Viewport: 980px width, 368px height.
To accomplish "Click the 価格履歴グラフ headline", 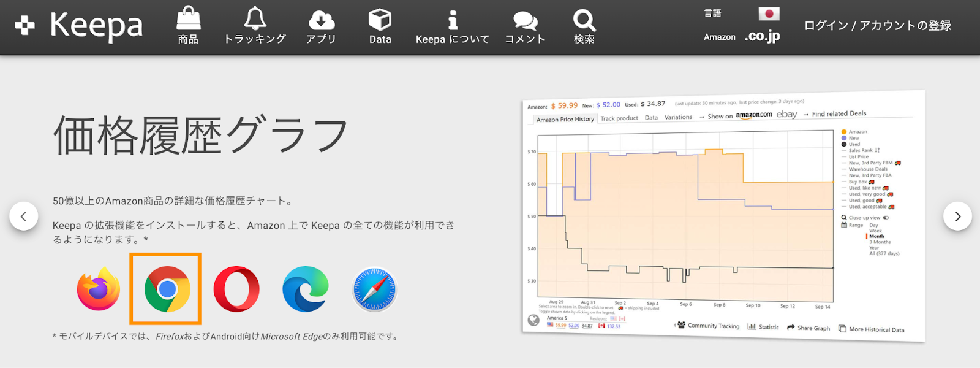I will 202,135.
